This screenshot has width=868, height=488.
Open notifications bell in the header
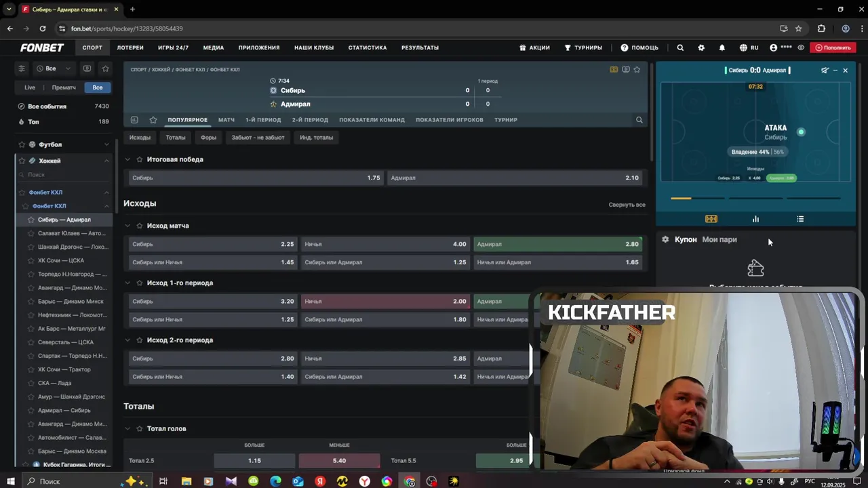(x=722, y=47)
